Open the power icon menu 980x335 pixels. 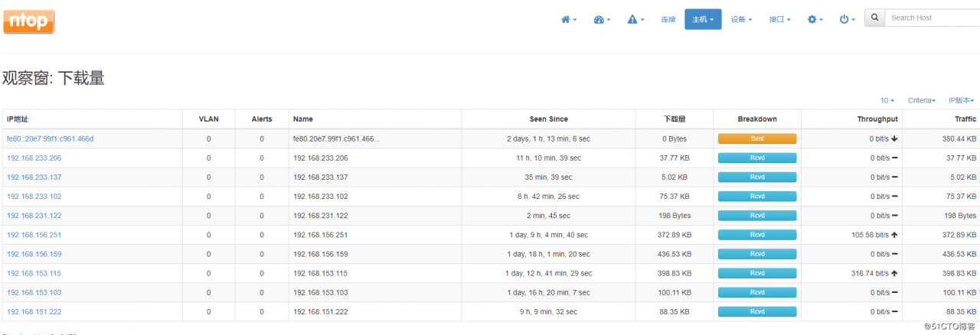(x=847, y=19)
